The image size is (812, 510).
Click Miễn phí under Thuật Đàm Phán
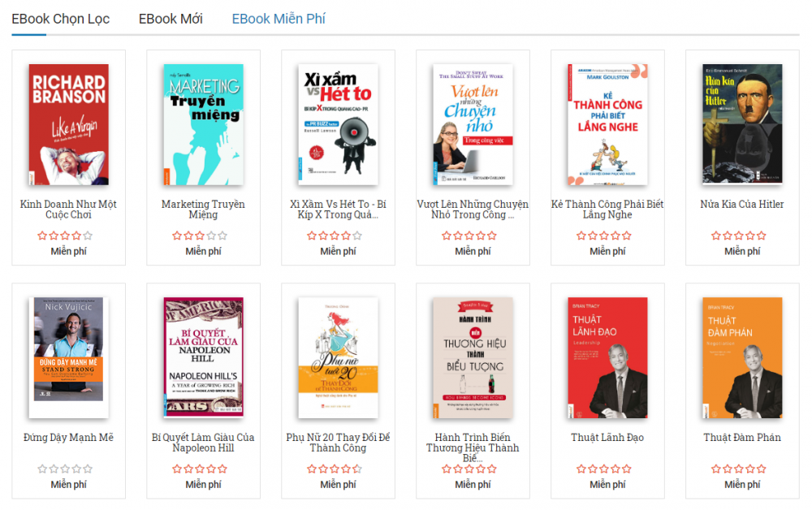click(742, 485)
